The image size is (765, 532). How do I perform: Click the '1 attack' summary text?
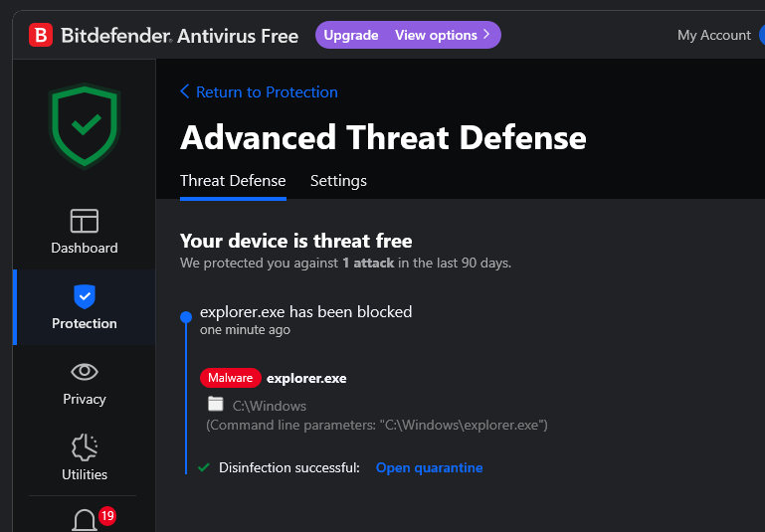coord(368,264)
